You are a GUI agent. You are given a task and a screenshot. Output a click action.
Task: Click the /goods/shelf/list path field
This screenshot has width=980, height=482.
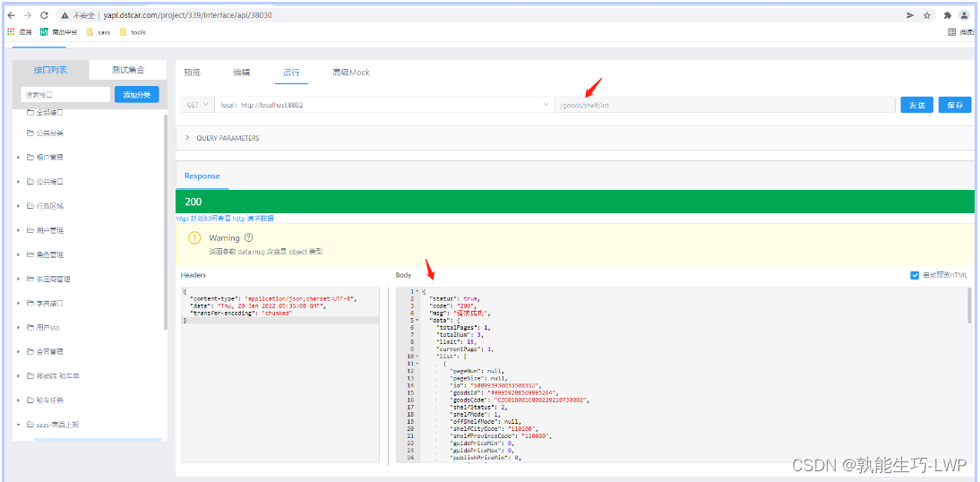tap(725, 105)
